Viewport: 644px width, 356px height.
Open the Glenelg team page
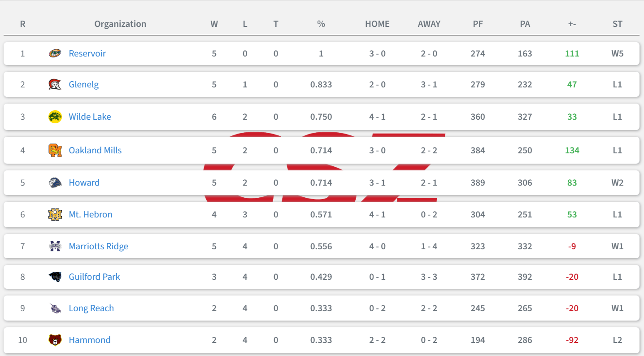point(83,84)
